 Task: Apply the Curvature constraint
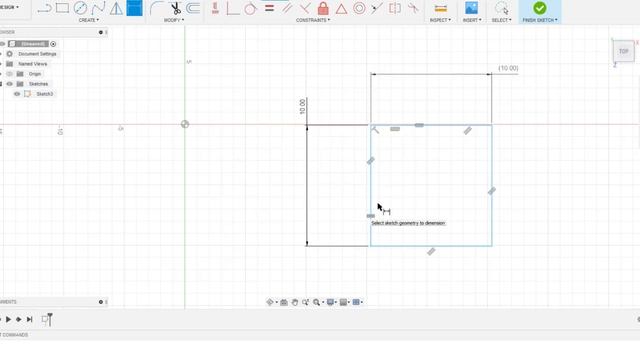413,8
